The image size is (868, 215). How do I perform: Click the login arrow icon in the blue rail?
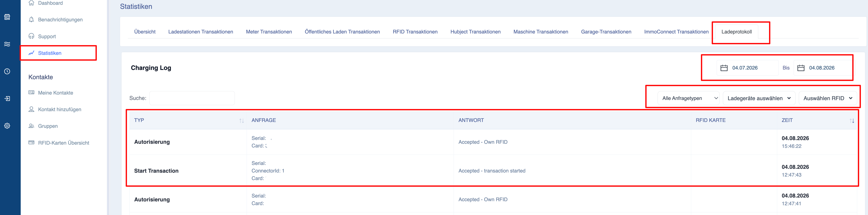tap(7, 99)
